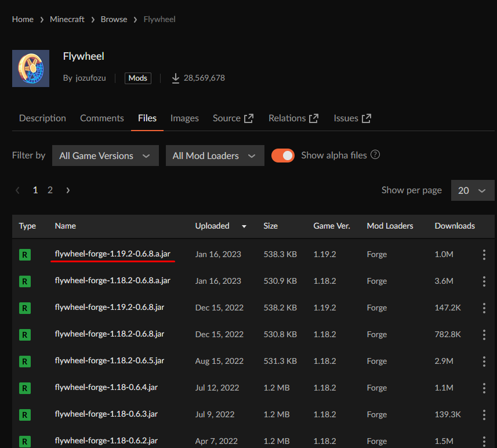Screen dimensions: 497x448
Task: Switch to the Images tab
Action: point(184,118)
